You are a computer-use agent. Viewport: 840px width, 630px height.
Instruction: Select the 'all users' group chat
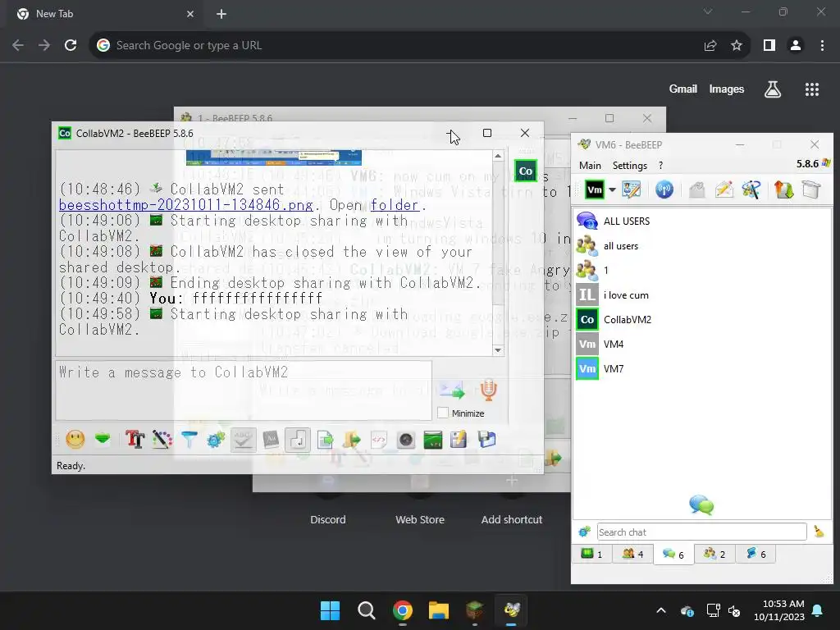[702, 246]
